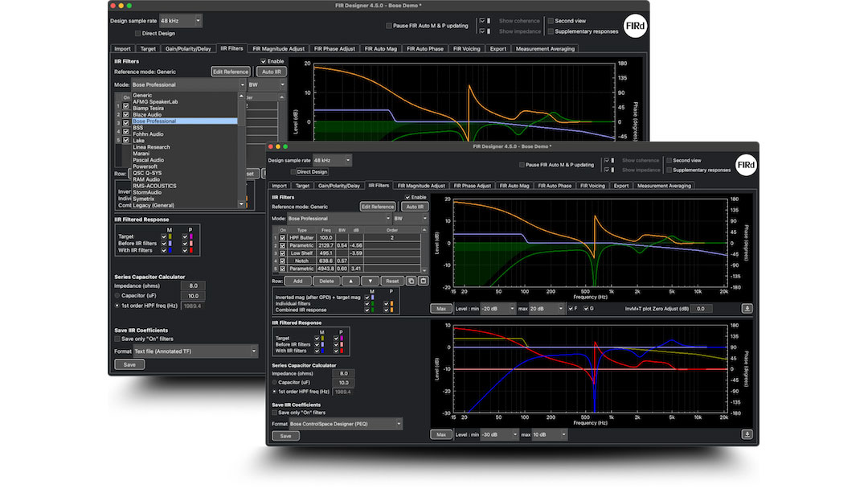Screen dimensions: 868x489
Task: Enable the IIR Filters checkbox
Action: coord(407,197)
